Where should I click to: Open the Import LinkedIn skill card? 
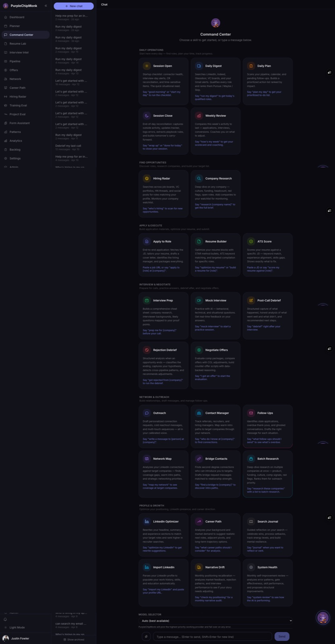163,582
